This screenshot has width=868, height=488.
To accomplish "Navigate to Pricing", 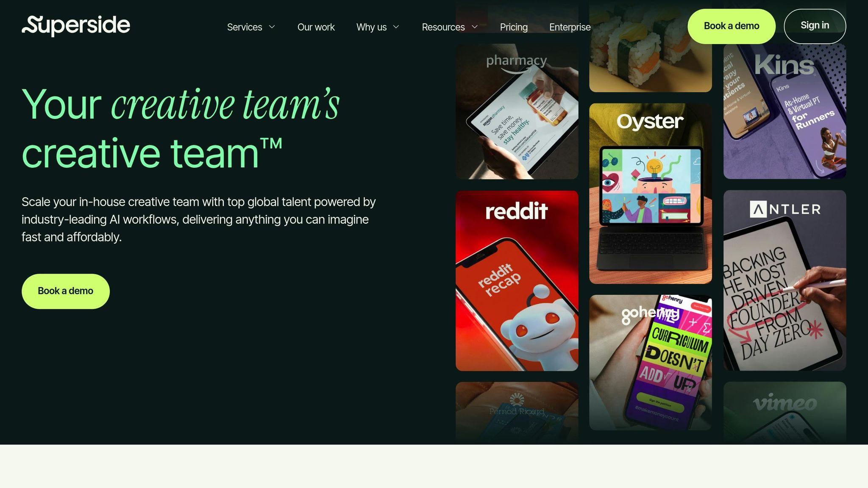I will pyautogui.click(x=514, y=27).
